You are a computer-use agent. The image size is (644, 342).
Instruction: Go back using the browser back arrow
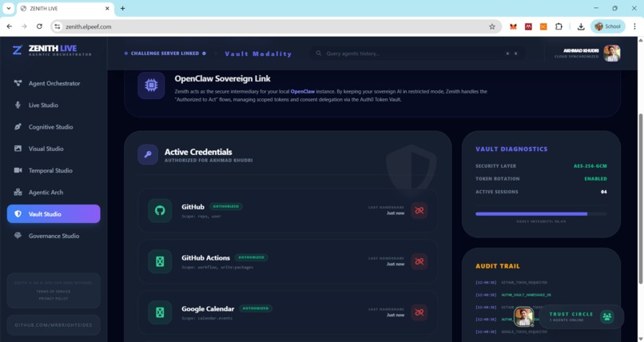tap(10, 26)
